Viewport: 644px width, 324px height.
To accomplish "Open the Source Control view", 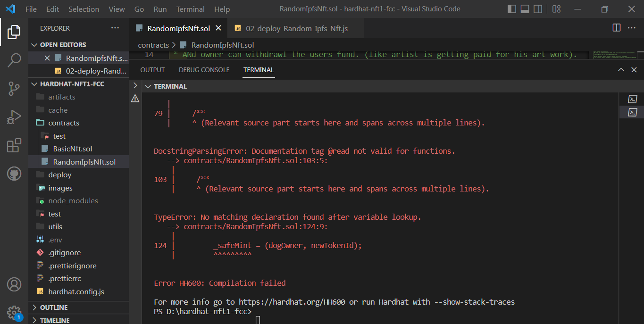I will (14, 88).
